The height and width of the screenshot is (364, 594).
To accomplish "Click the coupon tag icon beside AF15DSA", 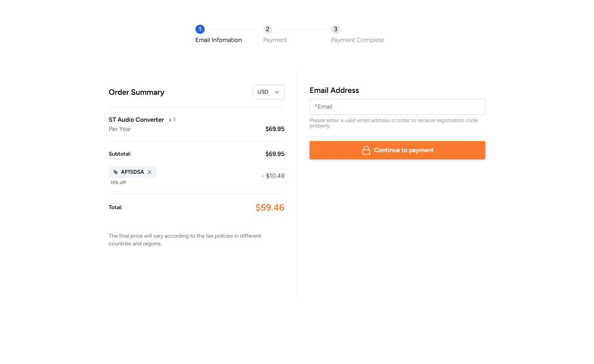I will [115, 172].
